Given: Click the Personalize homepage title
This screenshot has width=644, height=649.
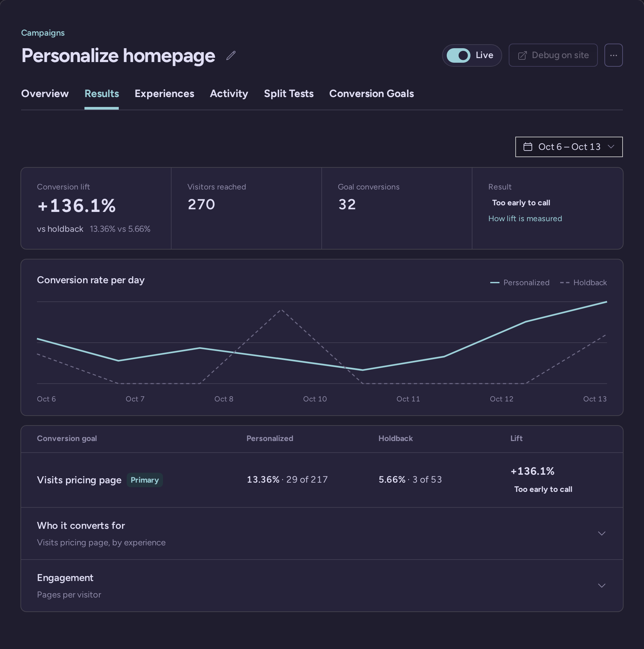Looking at the screenshot, I should (x=118, y=55).
